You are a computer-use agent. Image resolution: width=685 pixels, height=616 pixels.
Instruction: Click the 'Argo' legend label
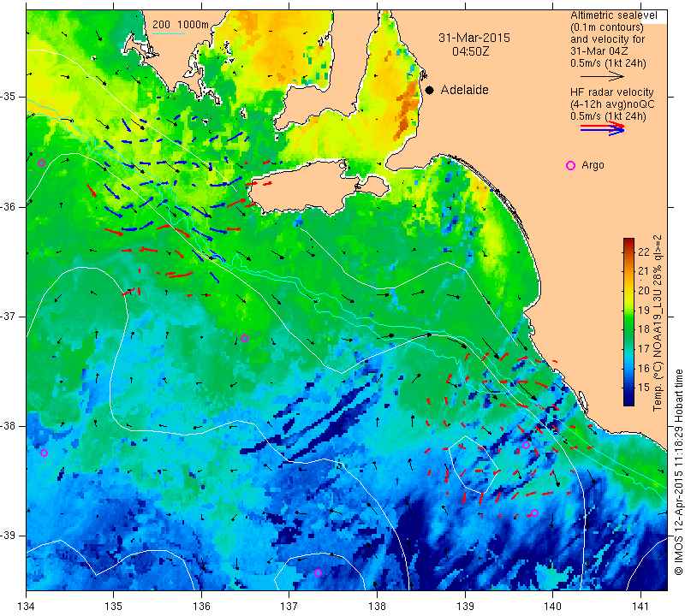click(x=593, y=165)
